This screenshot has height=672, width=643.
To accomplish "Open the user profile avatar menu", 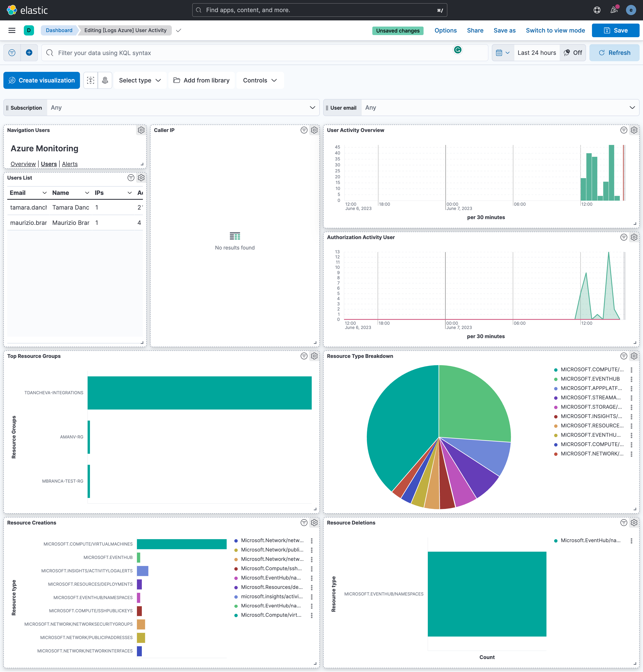I will pos(631,10).
